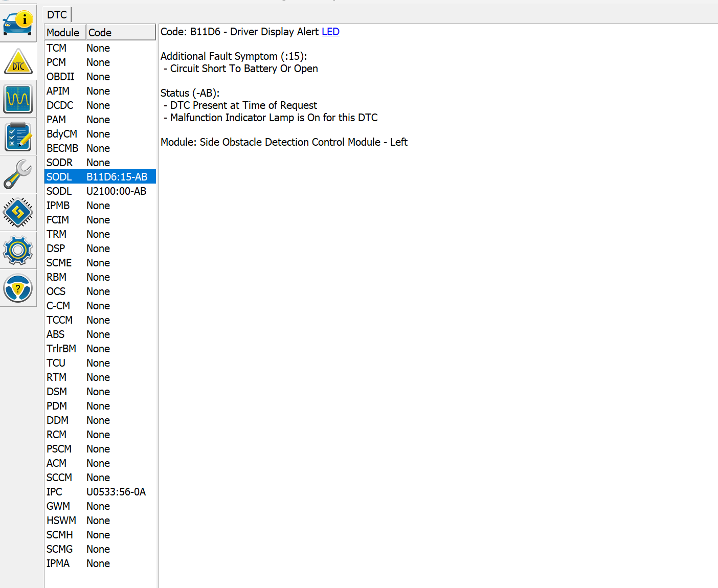The width and height of the screenshot is (718, 588).
Task: Select the DTC tab
Action: click(x=57, y=15)
